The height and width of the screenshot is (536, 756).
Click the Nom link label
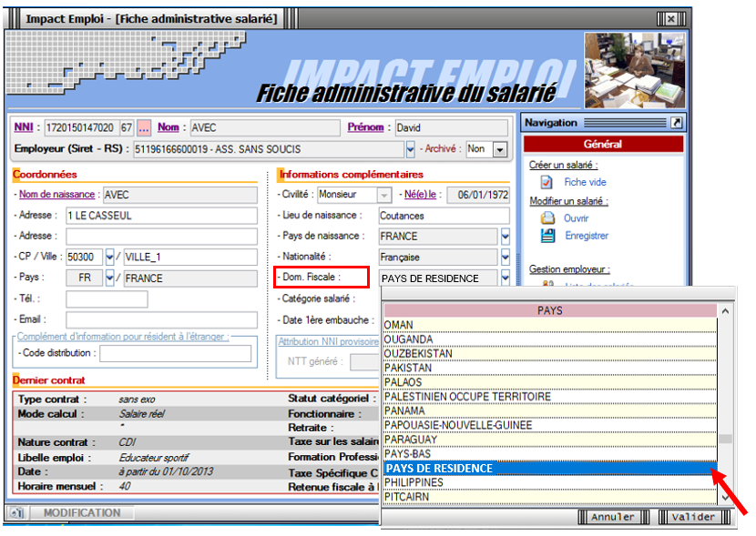click(168, 127)
